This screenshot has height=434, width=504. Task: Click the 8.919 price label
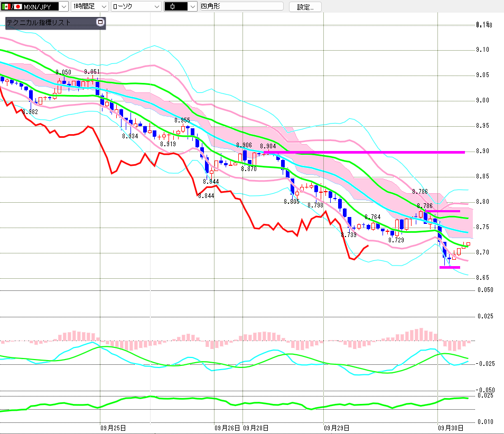click(168, 144)
